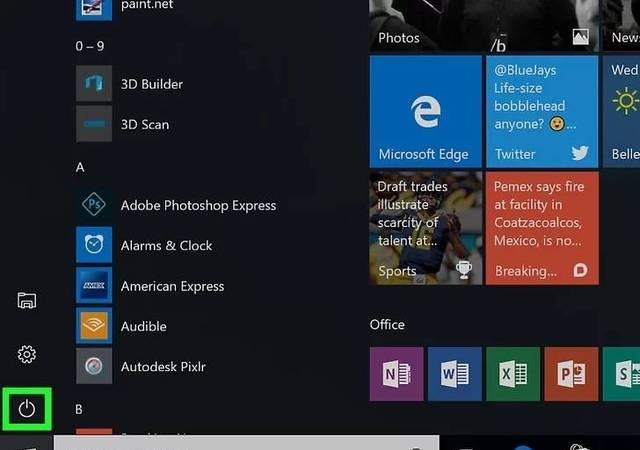The image size is (640, 450).
Task: Open the Word tile
Action: tap(455, 374)
